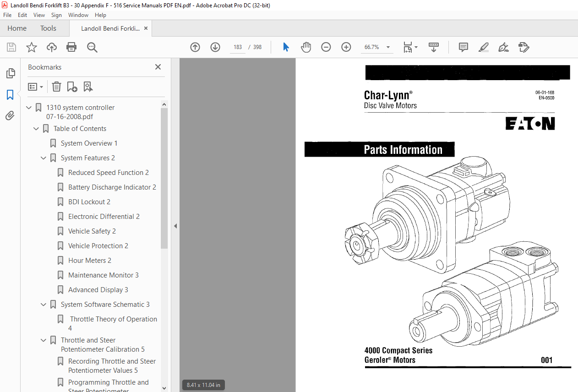Click the Parts Information heading on page
The image size is (578, 392).
[403, 150]
